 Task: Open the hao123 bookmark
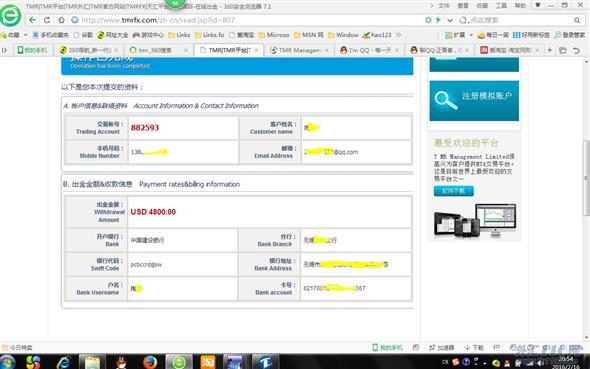tap(377, 35)
